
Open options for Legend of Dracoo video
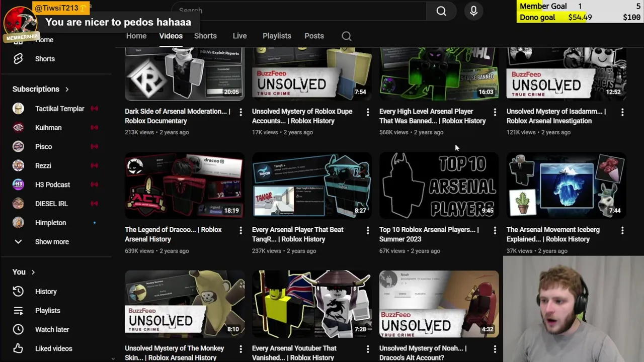[240, 230]
